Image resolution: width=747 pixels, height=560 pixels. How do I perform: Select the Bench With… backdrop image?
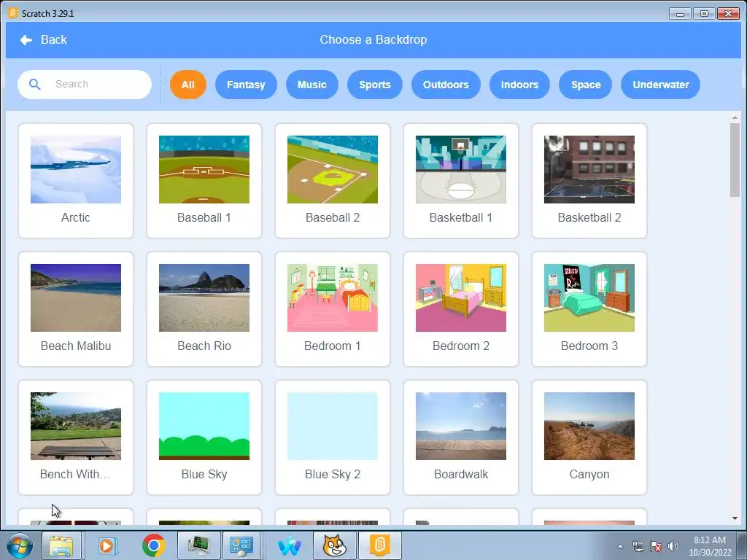76,426
